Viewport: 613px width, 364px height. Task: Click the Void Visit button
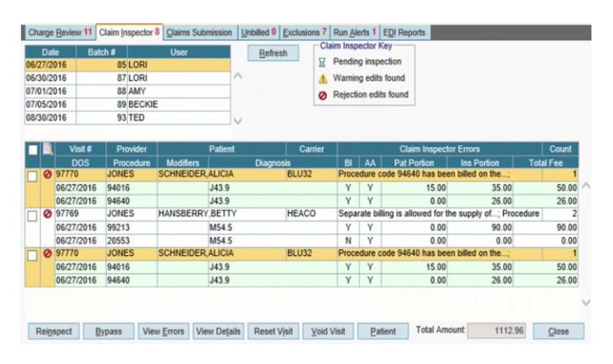coord(328,331)
